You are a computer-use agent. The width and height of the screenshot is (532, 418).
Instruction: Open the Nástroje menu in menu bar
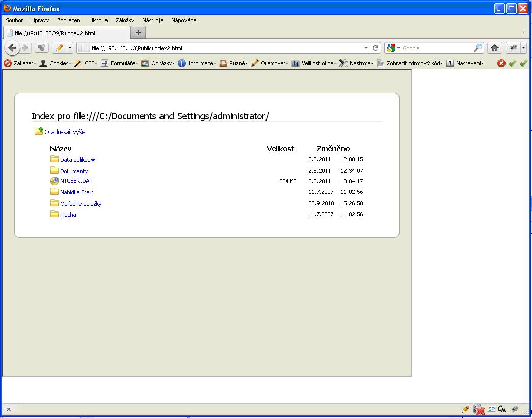point(153,20)
